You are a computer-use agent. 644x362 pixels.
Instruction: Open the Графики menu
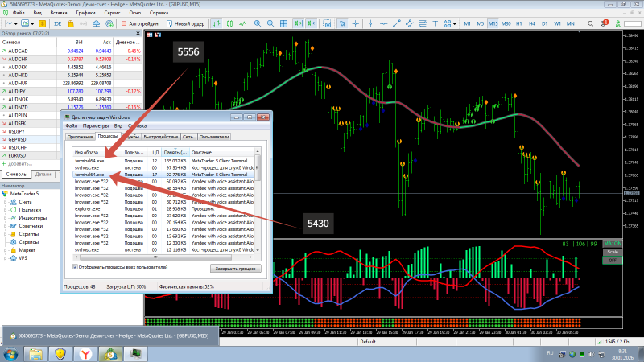point(85,13)
